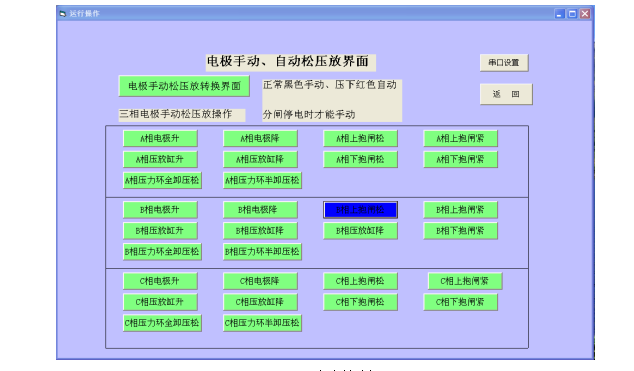This screenshot has height=371, width=634.
Task: Click C相电极降 button
Action: pyautogui.click(x=260, y=281)
